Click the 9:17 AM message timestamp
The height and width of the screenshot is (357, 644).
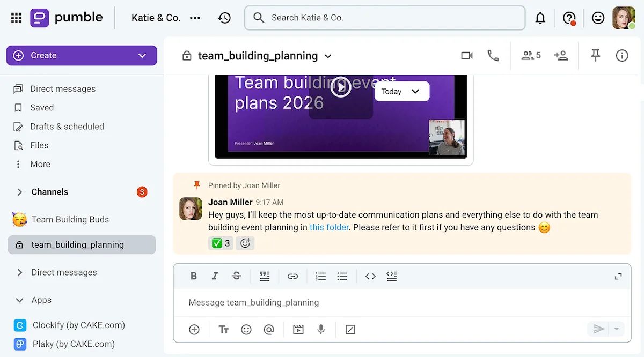click(x=269, y=203)
